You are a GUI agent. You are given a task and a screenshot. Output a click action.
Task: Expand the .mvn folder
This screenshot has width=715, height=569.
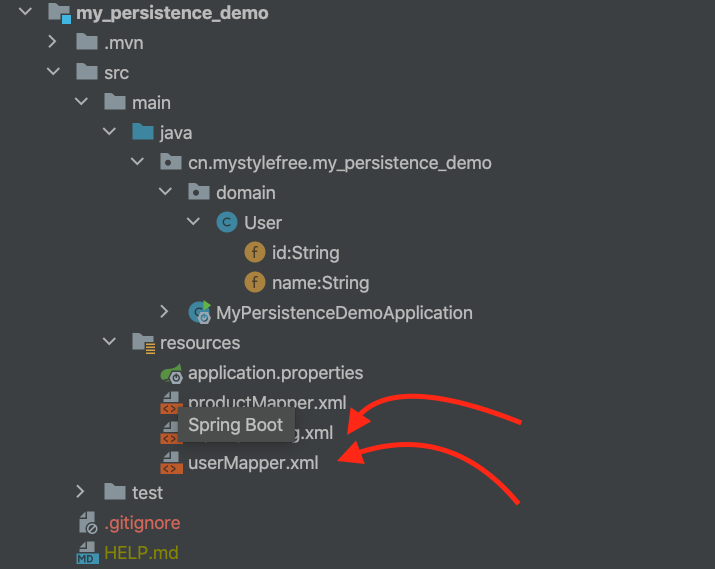(53, 43)
